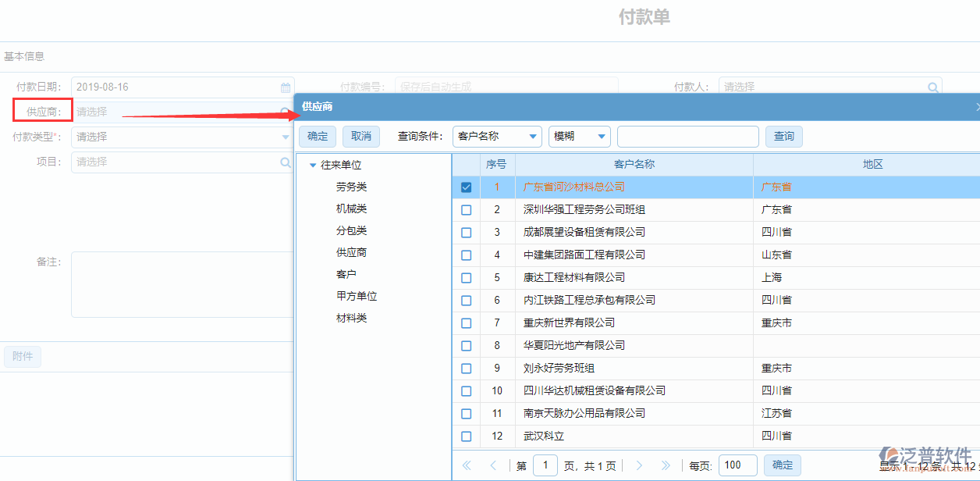Select the 武汉科立 row checkbox
This screenshot has height=481, width=980.
[x=467, y=436]
